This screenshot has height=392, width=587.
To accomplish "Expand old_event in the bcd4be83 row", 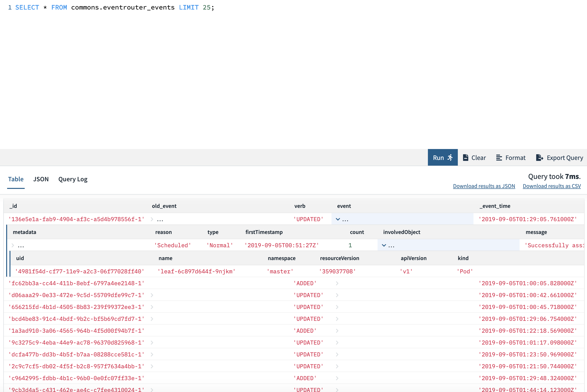I will (x=152, y=319).
